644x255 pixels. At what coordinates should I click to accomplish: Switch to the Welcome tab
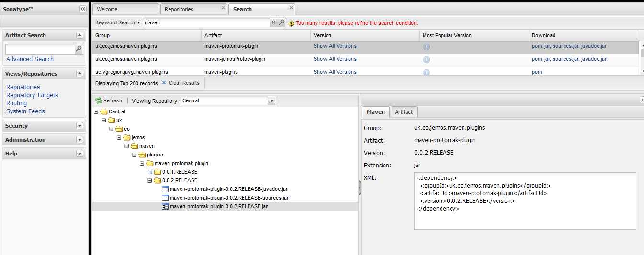tap(125, 9)
